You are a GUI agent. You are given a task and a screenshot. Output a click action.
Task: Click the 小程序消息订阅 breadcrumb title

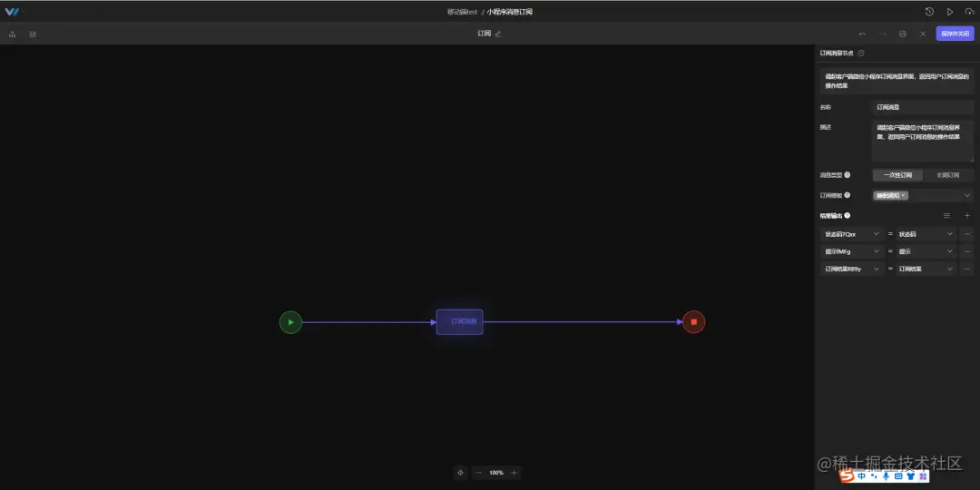click(509, 12)
